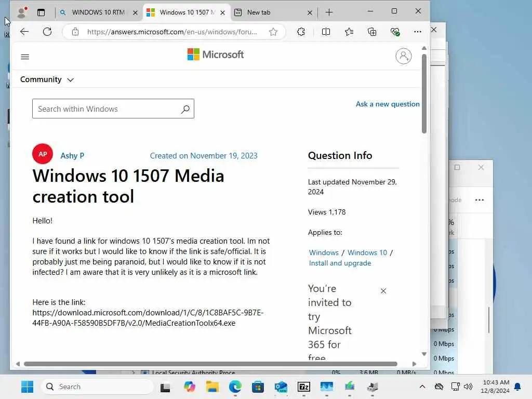The width and height of the screenshot is (532, 399).
Task: Open Outlook from the taskbar
Action: point(281,387)
